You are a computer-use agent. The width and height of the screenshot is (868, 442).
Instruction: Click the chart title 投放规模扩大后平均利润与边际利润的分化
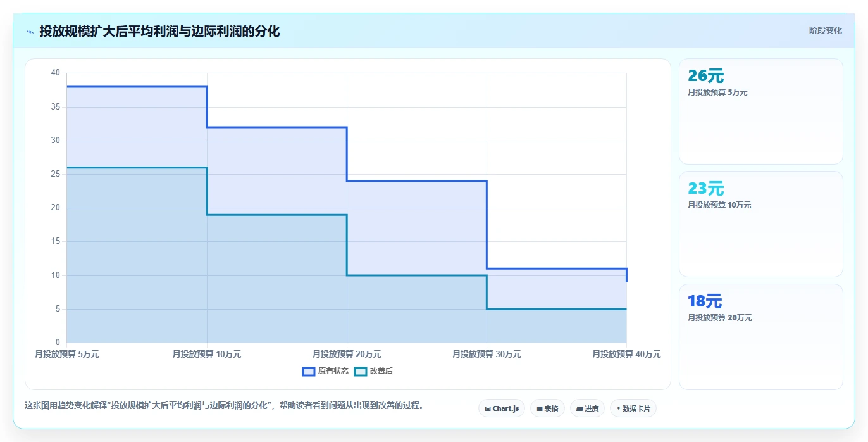(159, 31)
